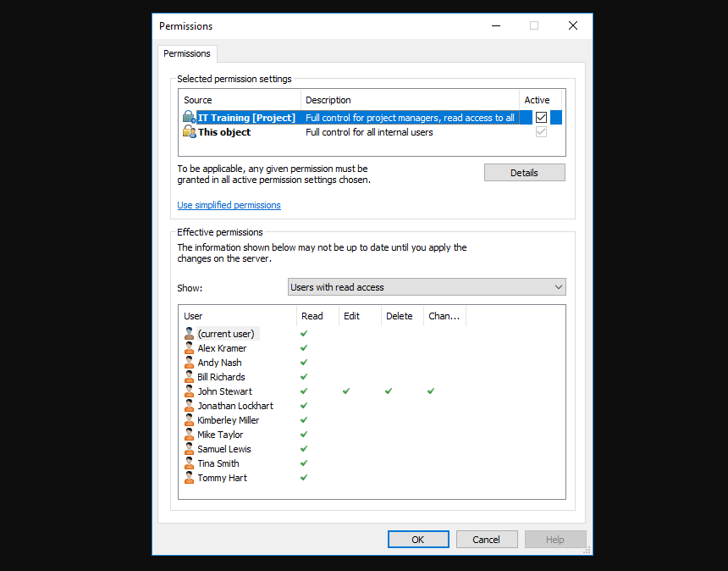Click the green Edit checkmark for John Stewart

345,391
